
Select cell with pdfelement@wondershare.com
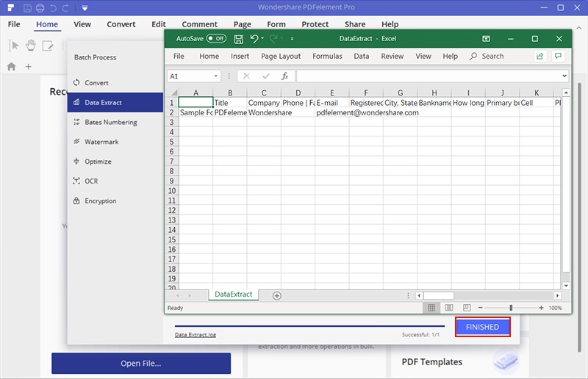click(x=332, y=112)
